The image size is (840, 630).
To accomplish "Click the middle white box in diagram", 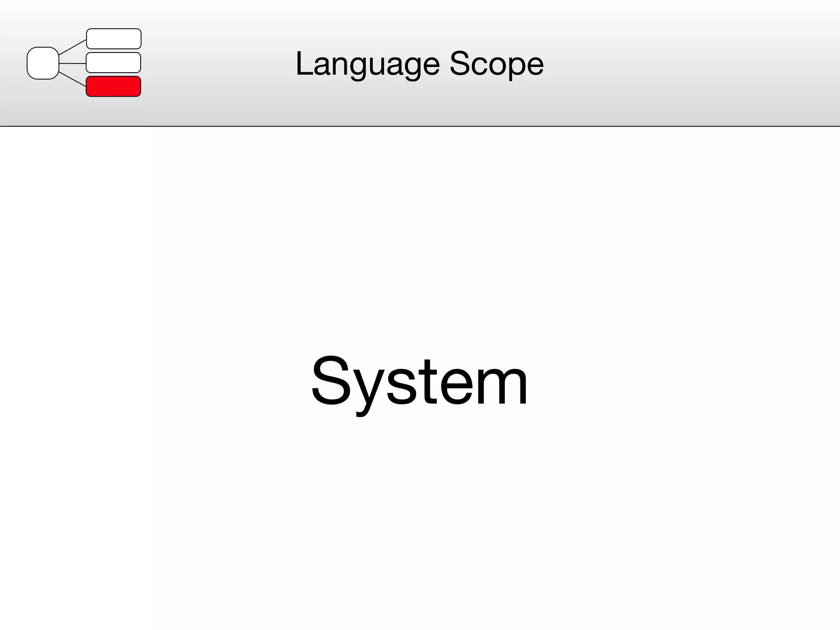I will pyautogui.click(x=114, y=63).
